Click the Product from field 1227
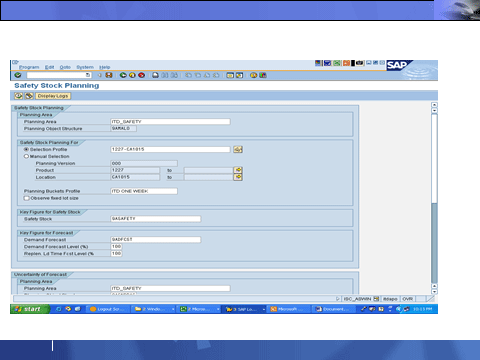Screen dimensions: 480x360 [135, 170]
